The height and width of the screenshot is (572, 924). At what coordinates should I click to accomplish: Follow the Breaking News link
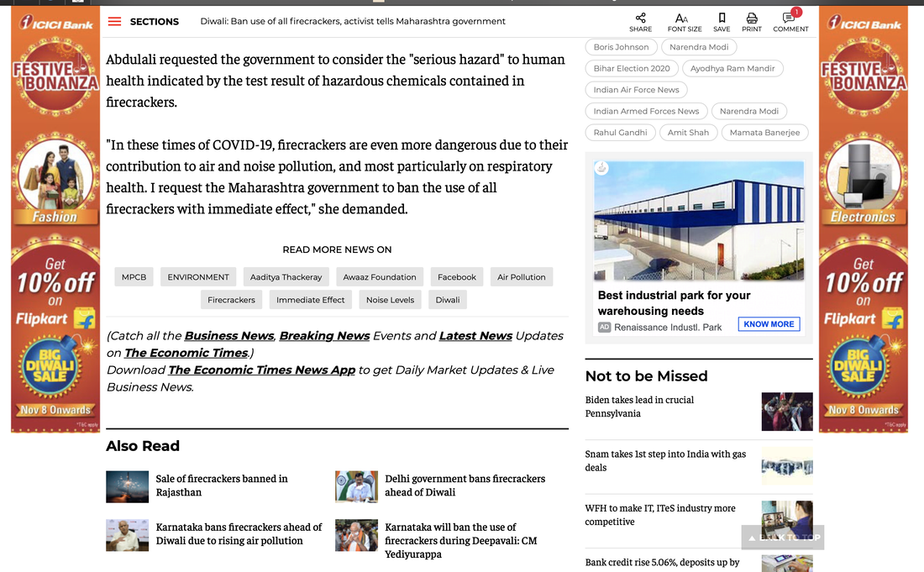324,335
